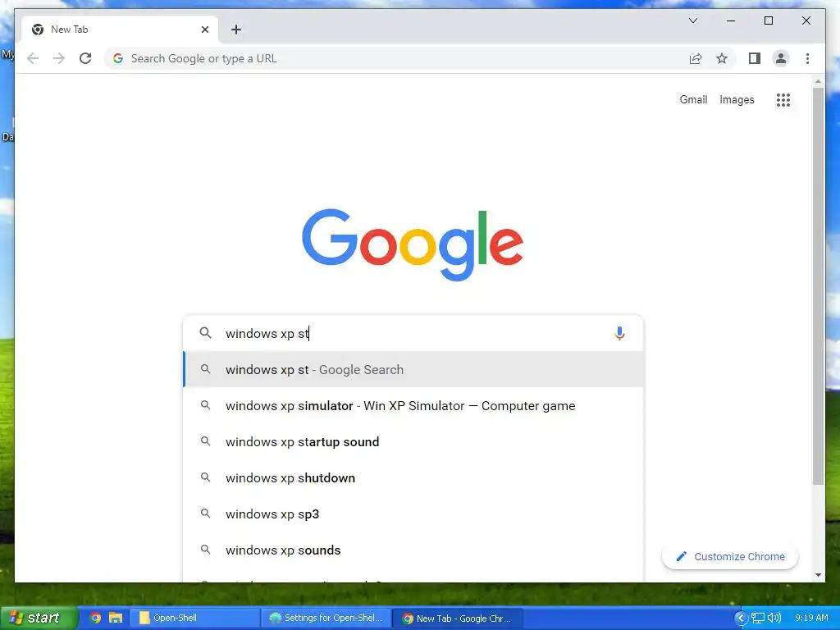Image resolution: width=840 pixels, height=630 pixels.
Task: Click the Google G icon in address bar
Action: [x=118, y=58]
